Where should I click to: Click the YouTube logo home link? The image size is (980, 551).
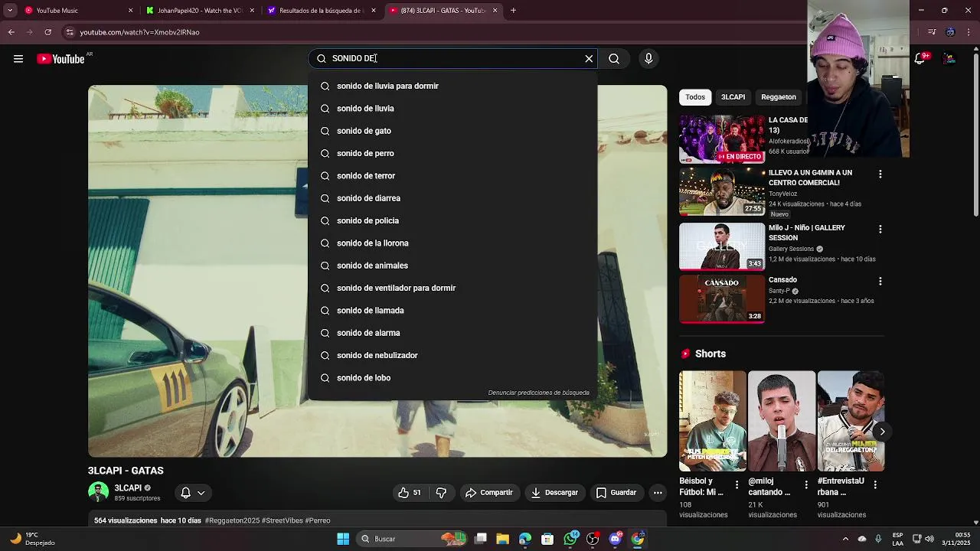(x=60, y=59)
